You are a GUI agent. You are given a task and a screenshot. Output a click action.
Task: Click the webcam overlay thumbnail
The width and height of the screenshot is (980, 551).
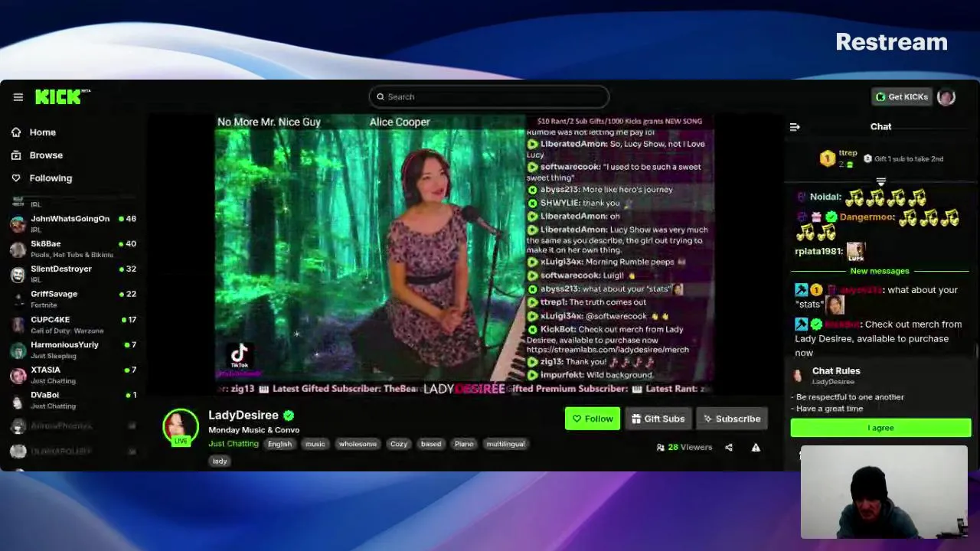[884, 492]
